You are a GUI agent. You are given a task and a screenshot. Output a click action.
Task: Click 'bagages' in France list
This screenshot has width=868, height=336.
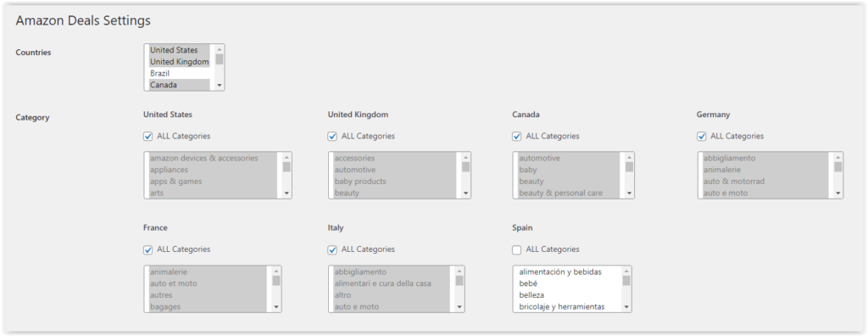(x=208, y=306)
